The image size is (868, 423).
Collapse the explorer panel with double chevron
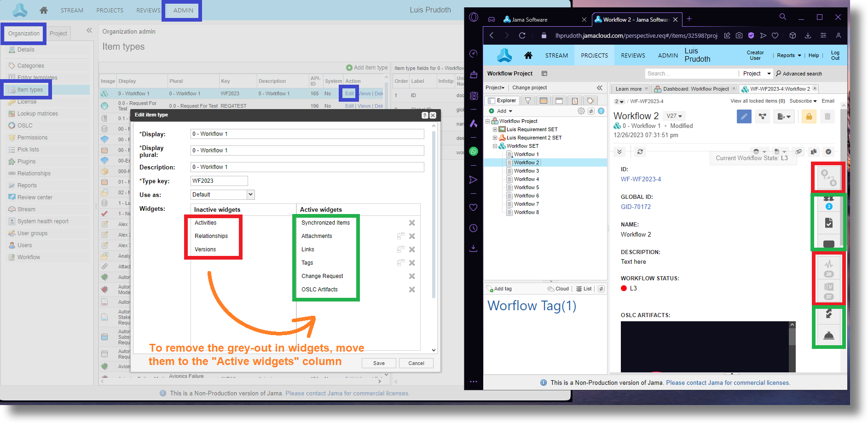(599, 87)
